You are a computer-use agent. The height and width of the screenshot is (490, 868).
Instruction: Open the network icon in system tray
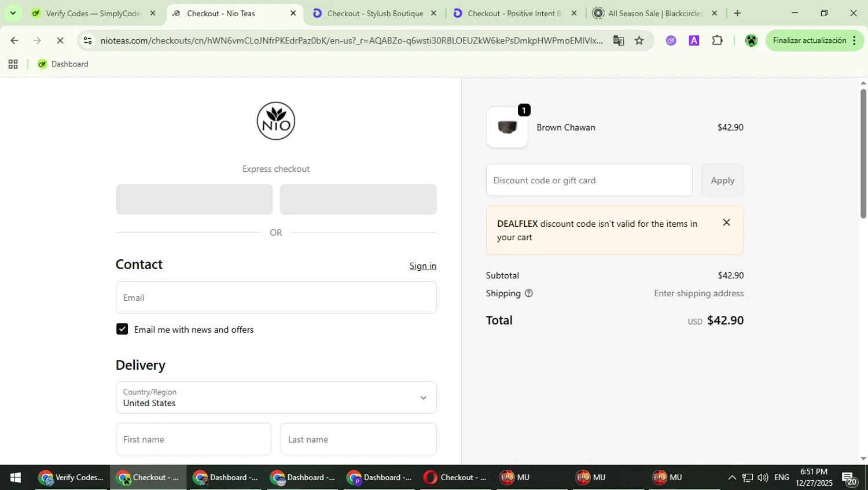pos(748,477)
